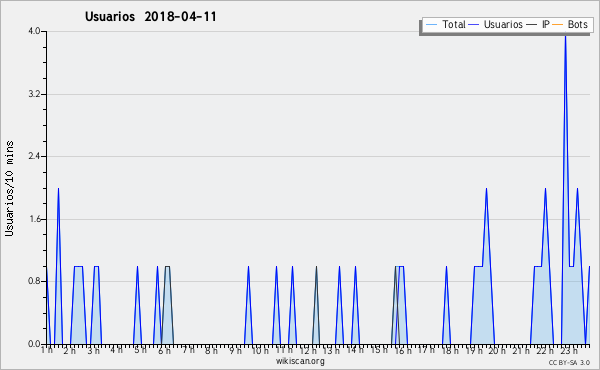Viewport: 600px width, 370px height.
Task: Click the 4.0 y-axis value
Action: click(34, 31)
